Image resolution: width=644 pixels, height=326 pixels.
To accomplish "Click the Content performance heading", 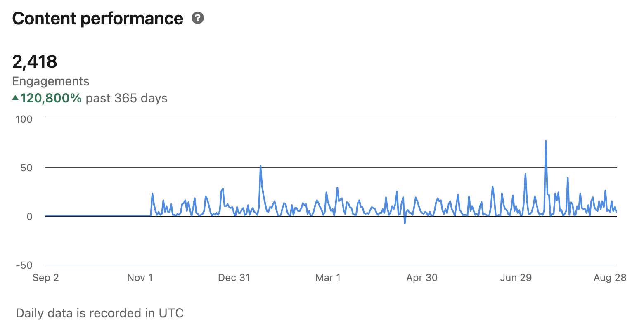I will coord(97,19).
